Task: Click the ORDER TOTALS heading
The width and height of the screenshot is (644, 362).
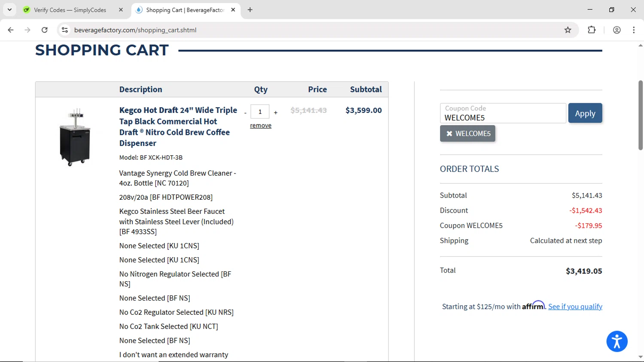Action: tap(469, 169)
